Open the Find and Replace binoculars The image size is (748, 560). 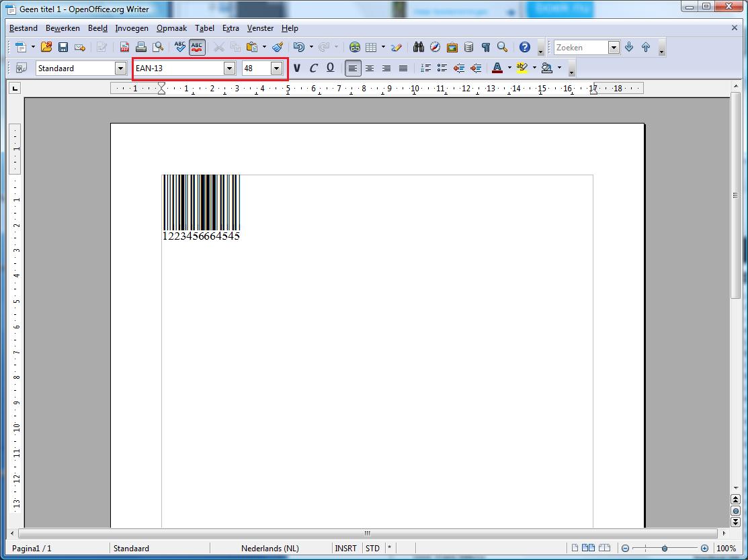coord(418,47)
